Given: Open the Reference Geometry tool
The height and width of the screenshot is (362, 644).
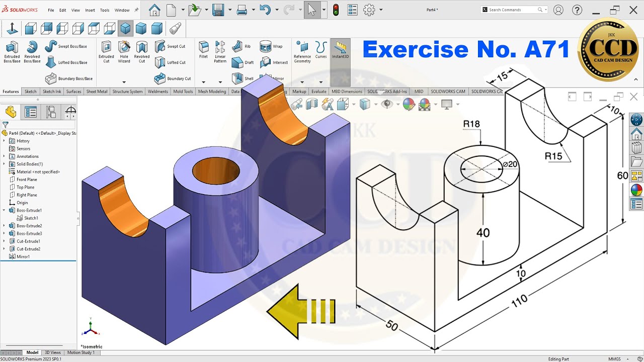Looking at the screenshot, I should tap(302, 52).
